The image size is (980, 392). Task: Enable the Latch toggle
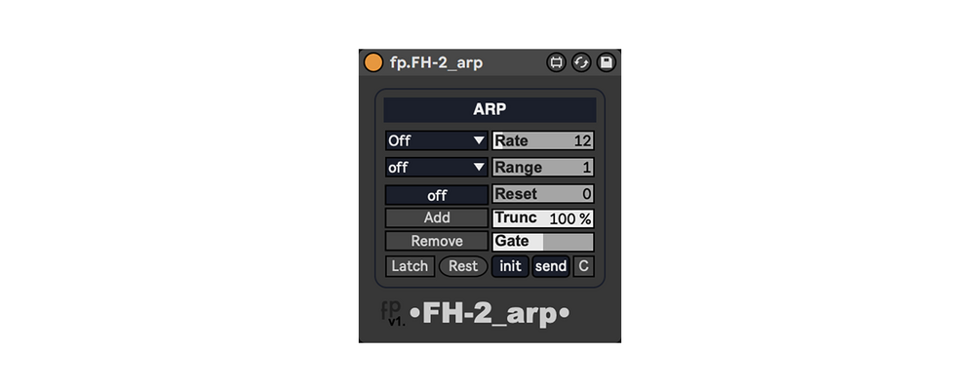(410, 266)
